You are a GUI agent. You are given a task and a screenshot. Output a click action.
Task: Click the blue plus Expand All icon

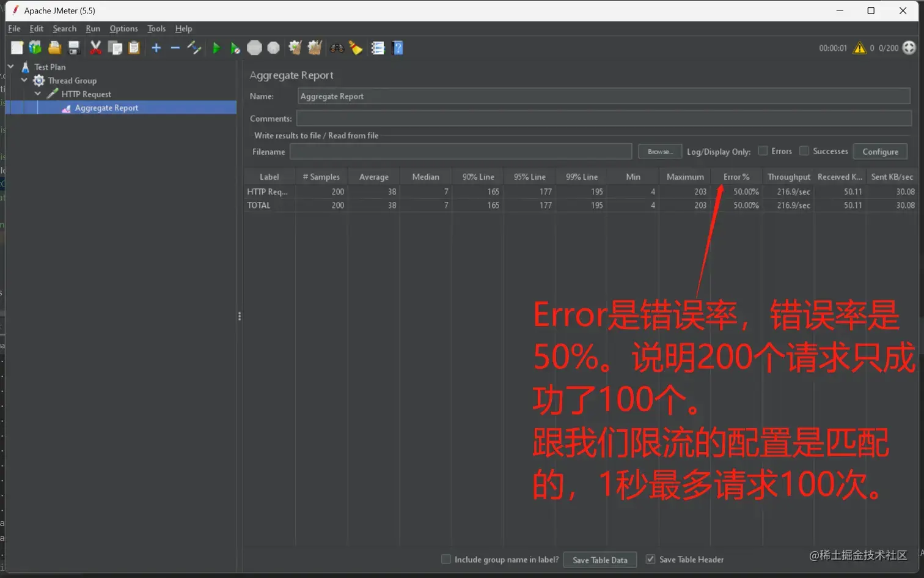pos(156,48)
